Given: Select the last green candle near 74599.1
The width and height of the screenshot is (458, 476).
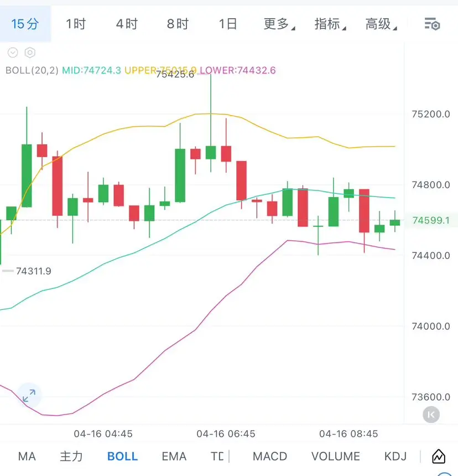Looking at the screenshot, I should point(395,223).
